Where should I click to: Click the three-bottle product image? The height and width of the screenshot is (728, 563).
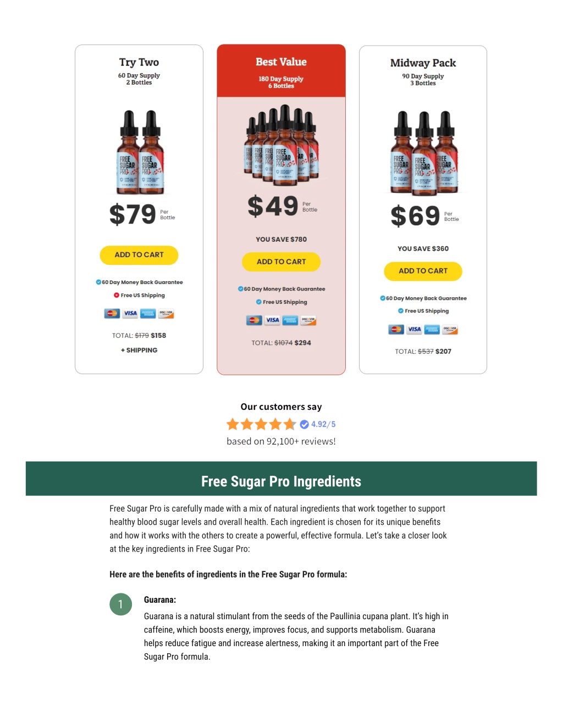tap(423, 153)
